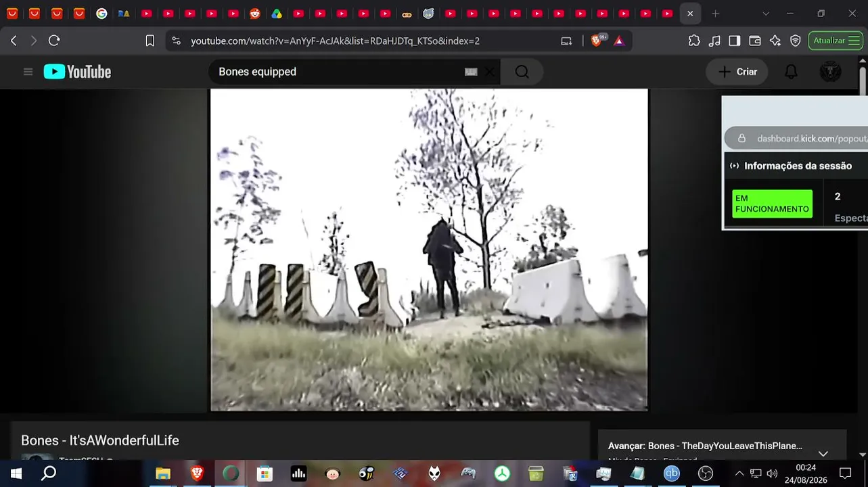This screenshot has width=868, height=487.
Task: Open the Windows Start menu
Action: (16, 473)
